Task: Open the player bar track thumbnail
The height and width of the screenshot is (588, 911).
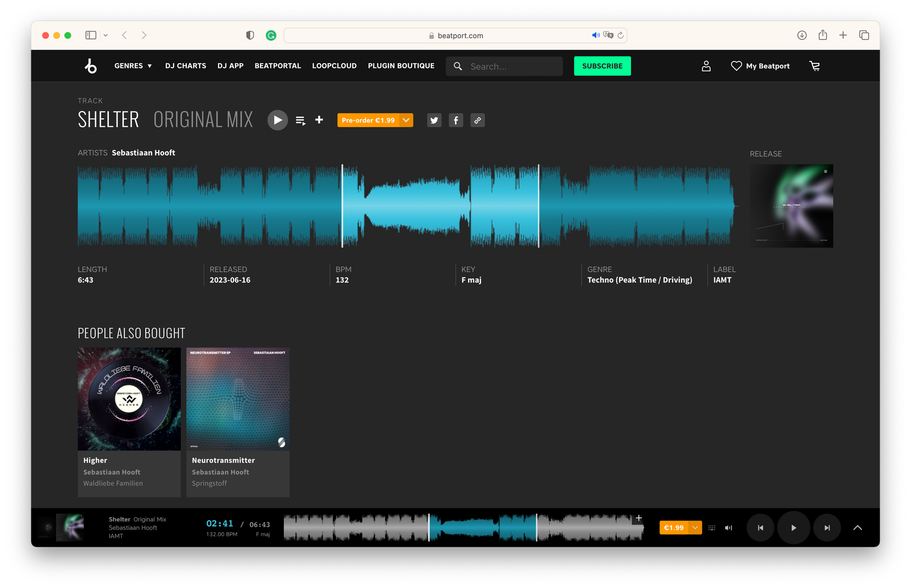Action: [x=70, y=527]
